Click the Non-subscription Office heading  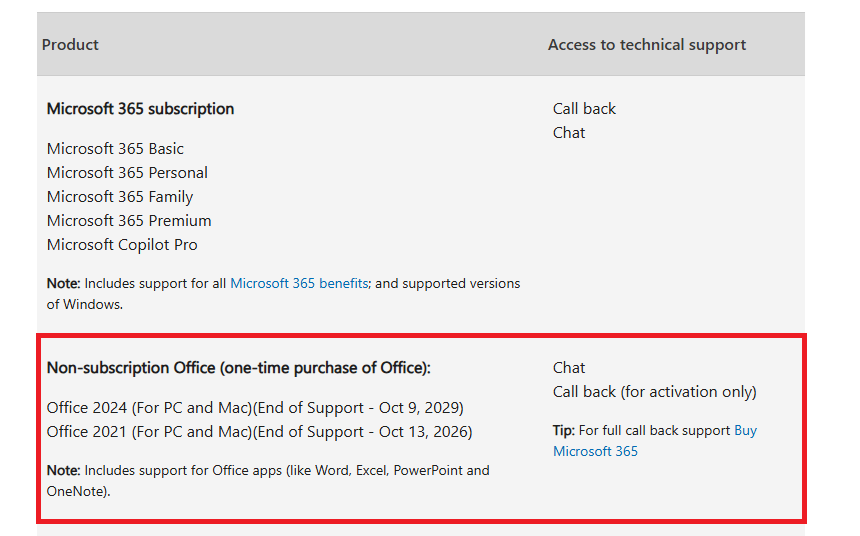pyautogui.click(x=239, y=368)
